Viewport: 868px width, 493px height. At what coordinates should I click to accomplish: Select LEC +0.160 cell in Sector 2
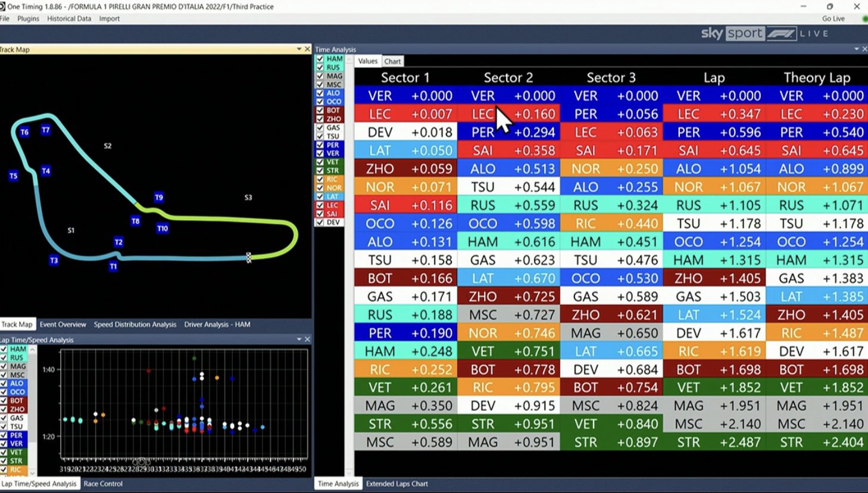pyautogui.click(x=508, y=114)
